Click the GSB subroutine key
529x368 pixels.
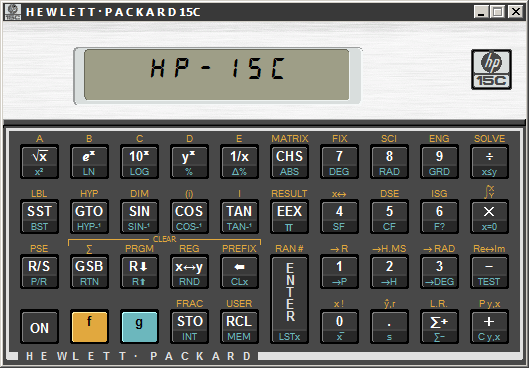tap(89, 272)
